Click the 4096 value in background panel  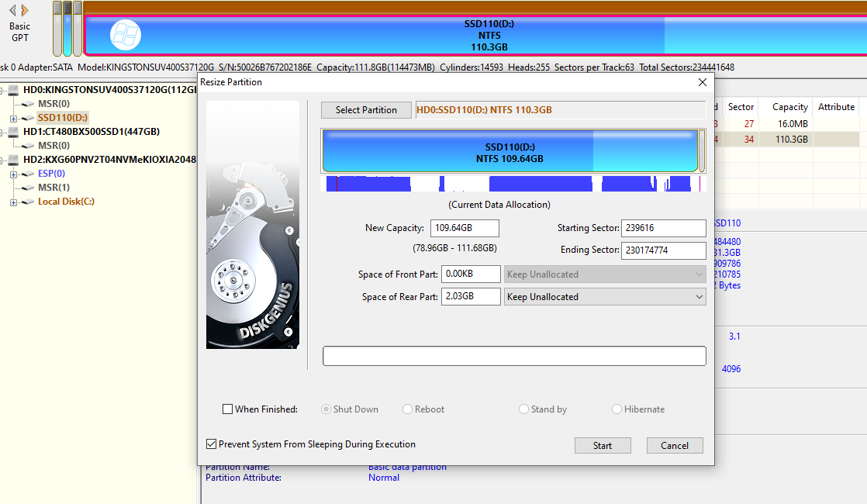point(731,368)
